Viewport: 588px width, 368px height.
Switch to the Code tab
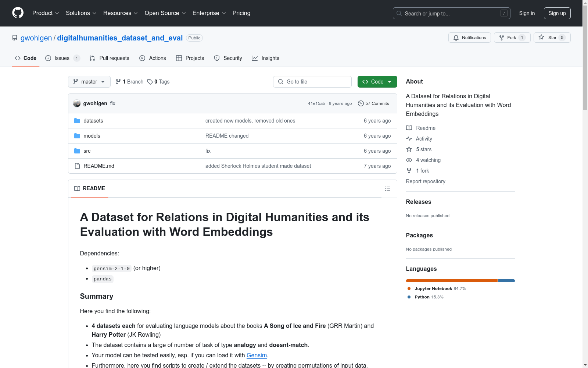pyautogui.click(x=26, y=58)
